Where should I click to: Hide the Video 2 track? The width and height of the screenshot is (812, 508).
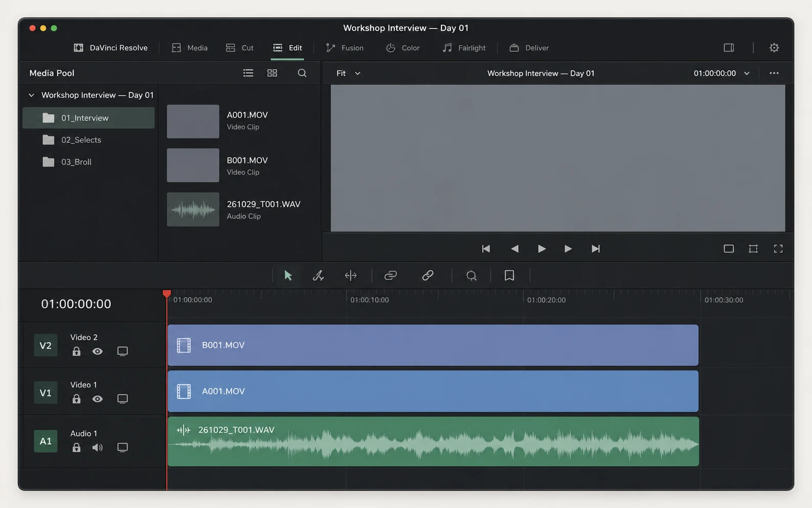click(x=97, y=351)
